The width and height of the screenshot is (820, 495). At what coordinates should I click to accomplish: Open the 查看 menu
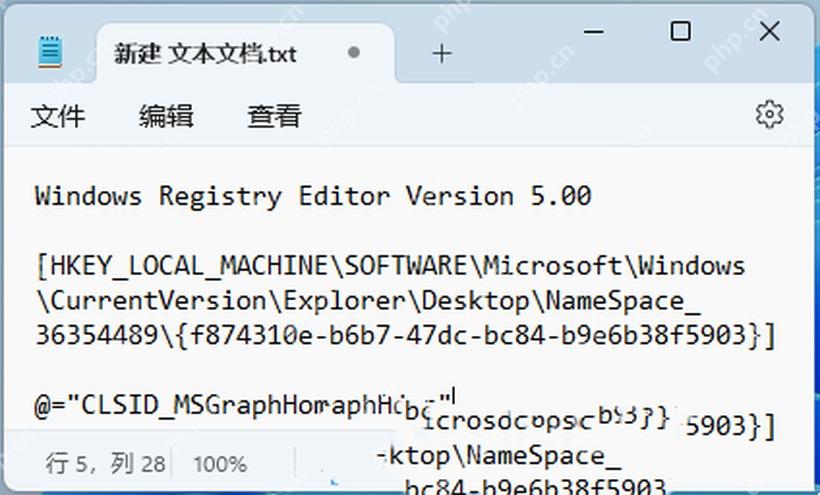click(275, 116)
